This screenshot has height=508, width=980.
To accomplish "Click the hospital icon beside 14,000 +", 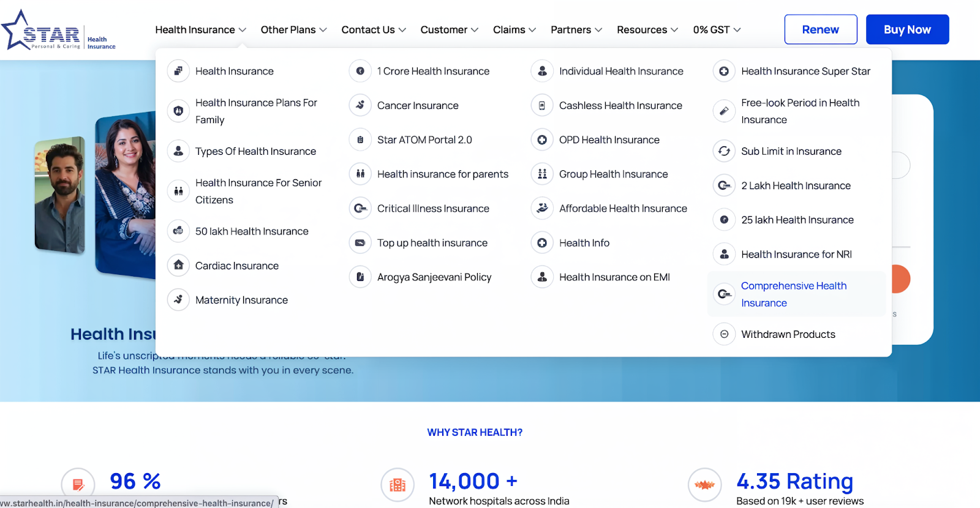I will click(x=398, y=485).
